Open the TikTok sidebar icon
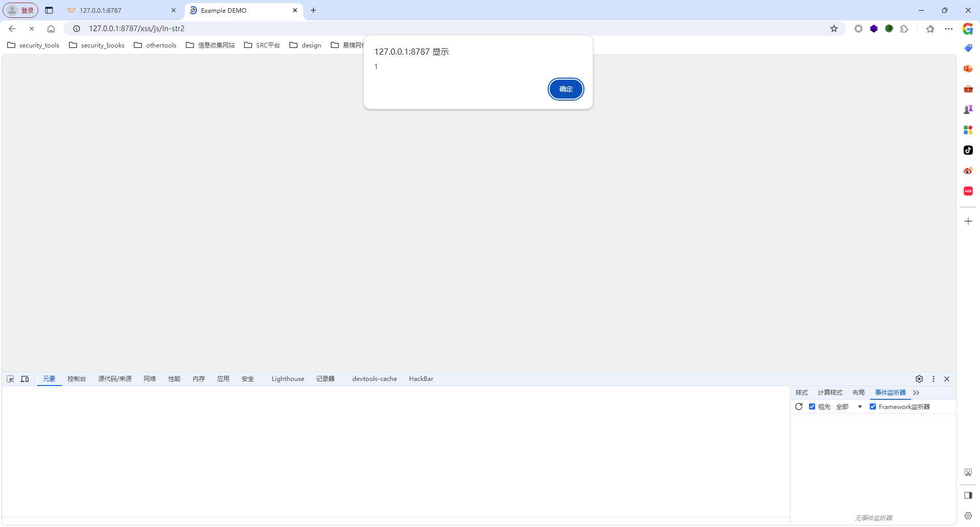Viewport: 980px width, 527px height. (968, 150)
